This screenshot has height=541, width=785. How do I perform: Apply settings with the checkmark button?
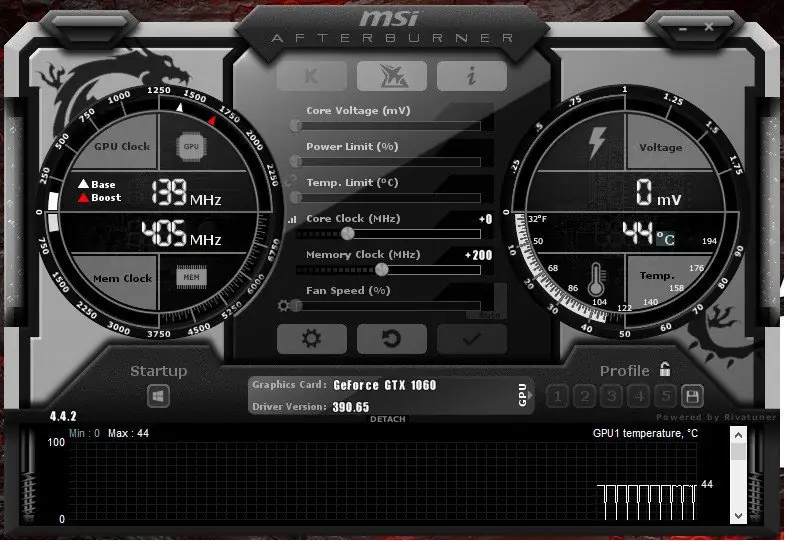[x=472, y=339]
